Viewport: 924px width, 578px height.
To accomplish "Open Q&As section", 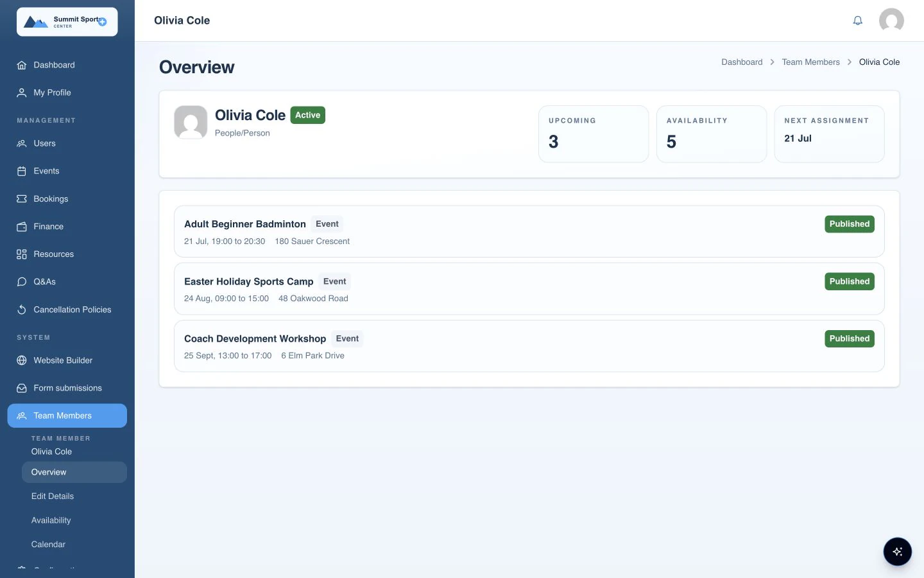I will click(x=67, y=281).
